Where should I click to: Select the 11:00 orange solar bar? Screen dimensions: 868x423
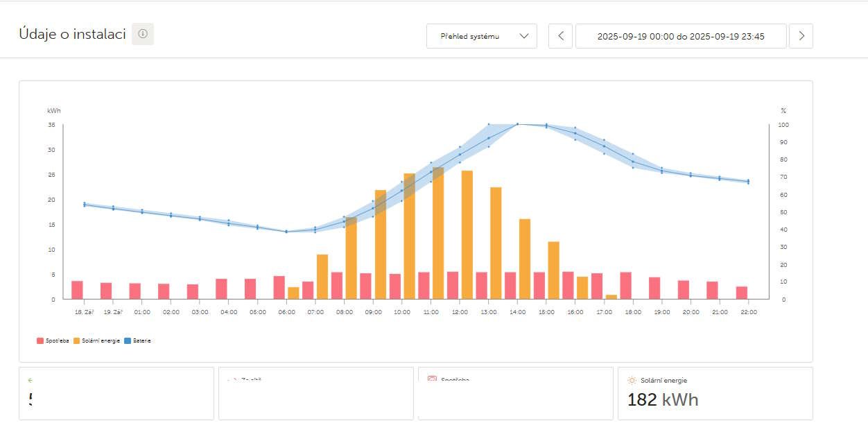[438, 233]
